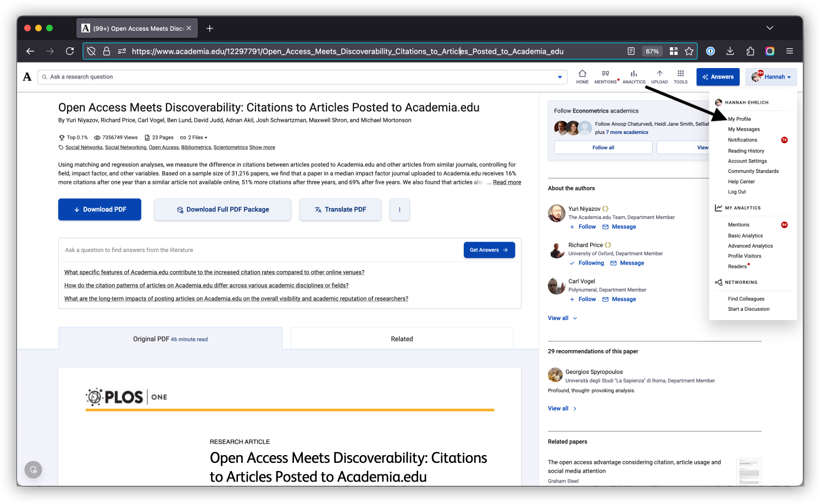Message Richard Price
Image resolution: width=821 pixels, height=504 pixels.
(x=627, y=263)
